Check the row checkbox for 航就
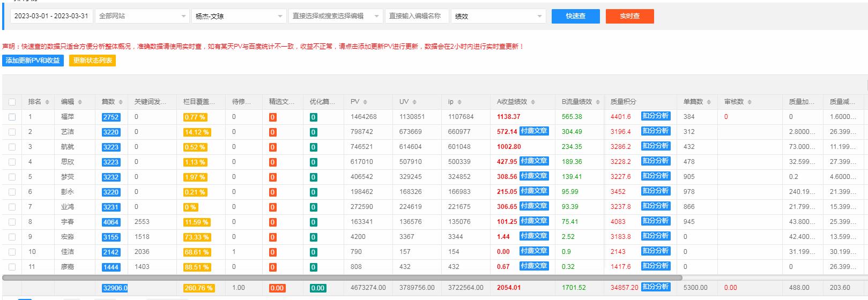Screen dimensions: 868x300 tap(12, 147)
